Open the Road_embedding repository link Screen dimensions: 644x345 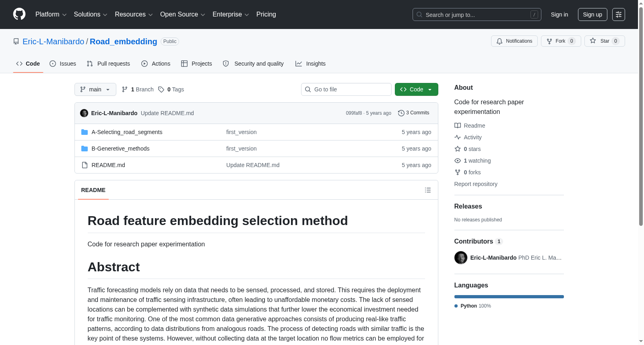pos(124,41)
